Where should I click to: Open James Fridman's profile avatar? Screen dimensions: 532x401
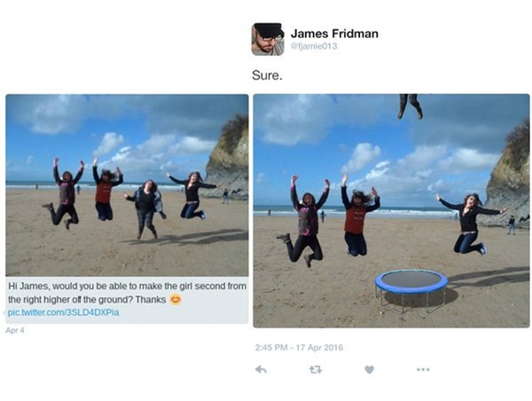point(268,39)
